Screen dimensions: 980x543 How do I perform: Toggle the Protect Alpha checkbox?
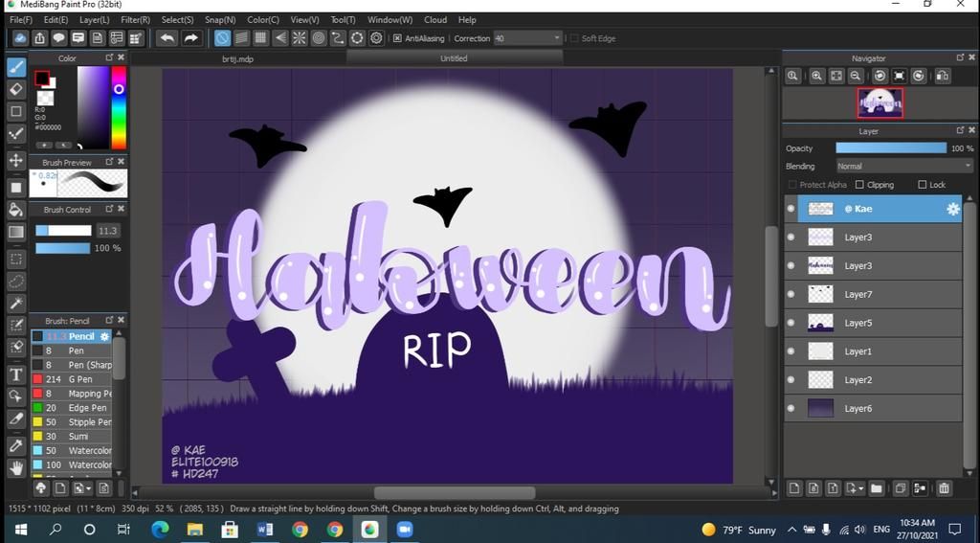pyautogui.click(x=792, y=185)
